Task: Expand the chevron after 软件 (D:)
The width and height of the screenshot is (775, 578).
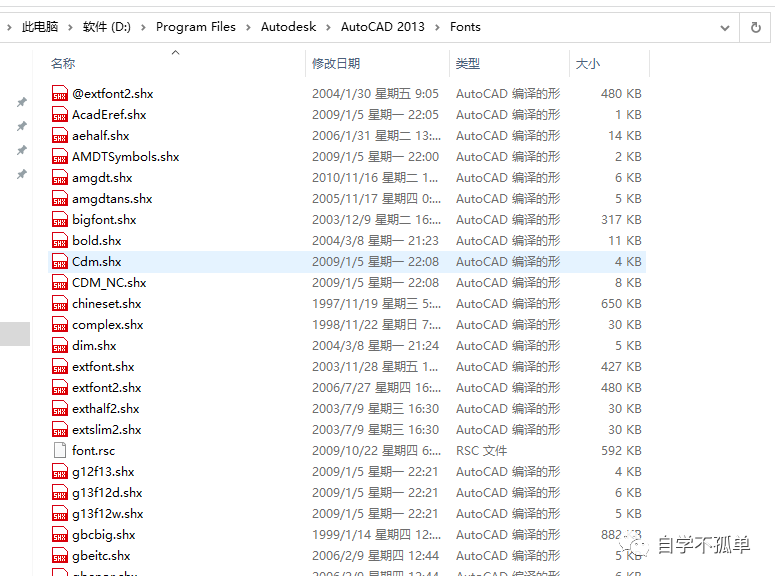Action: coord(143,27)
